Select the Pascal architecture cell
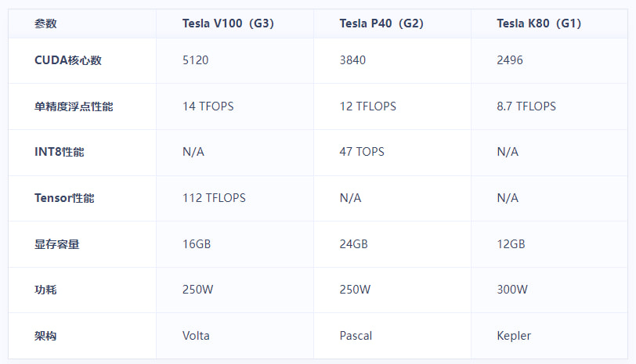The height and width of the screenshot is (364, 636). pos(356,336)
